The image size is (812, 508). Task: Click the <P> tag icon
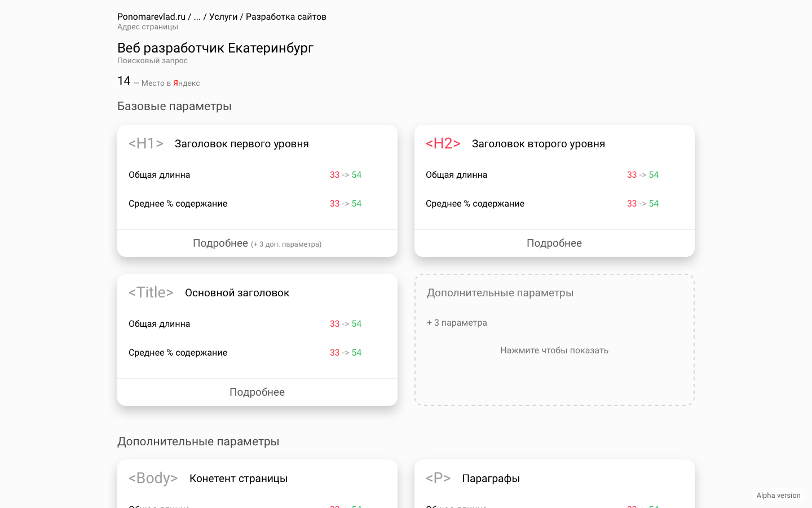(438, 478)
